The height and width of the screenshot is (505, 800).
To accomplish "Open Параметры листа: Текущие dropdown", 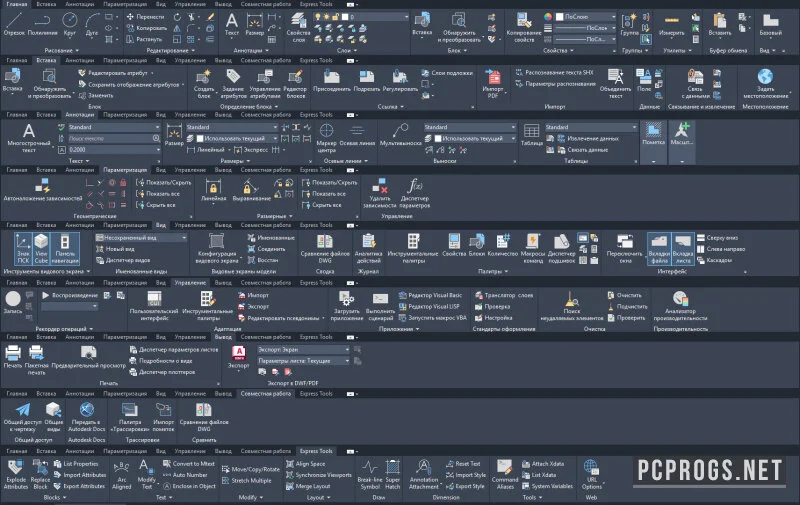I will pos(303,361).
